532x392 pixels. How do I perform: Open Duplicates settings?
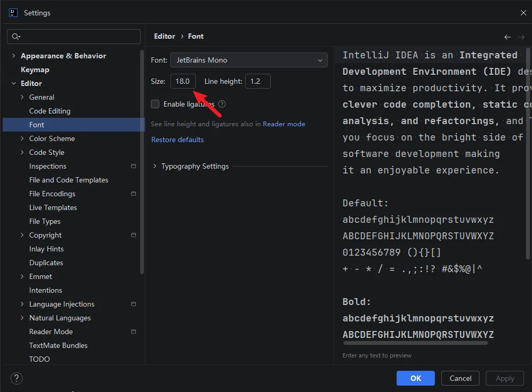click(x=46, y=263)
